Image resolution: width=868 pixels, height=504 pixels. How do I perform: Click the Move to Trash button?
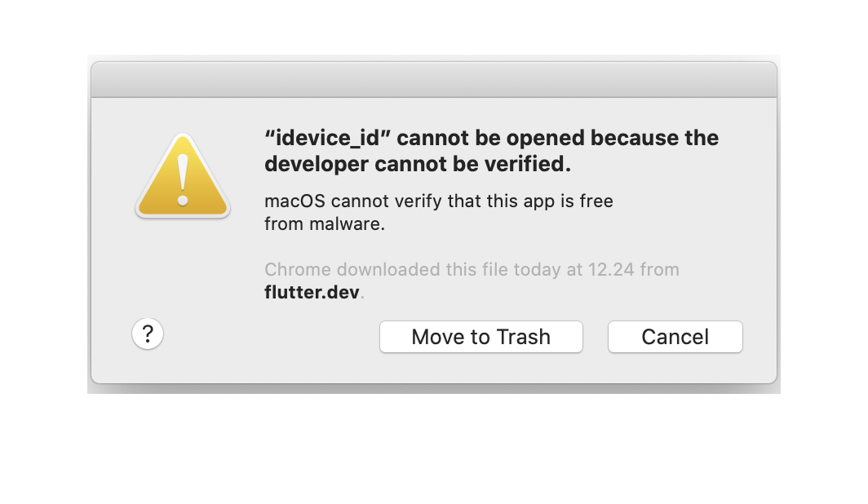click(x=480, y=336)
